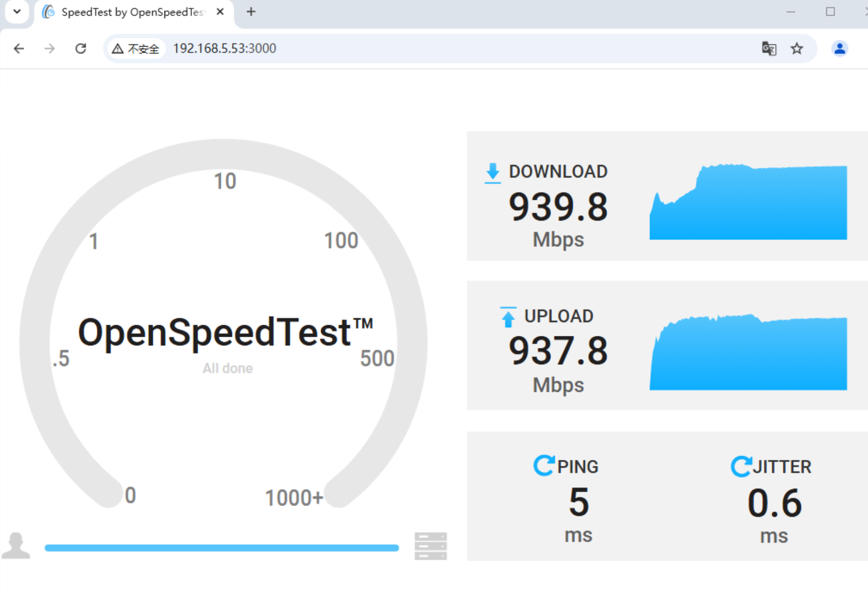Click the not secure warning badge
The height and width of the screenshot is (593, 868).
(x=136, y=48)
